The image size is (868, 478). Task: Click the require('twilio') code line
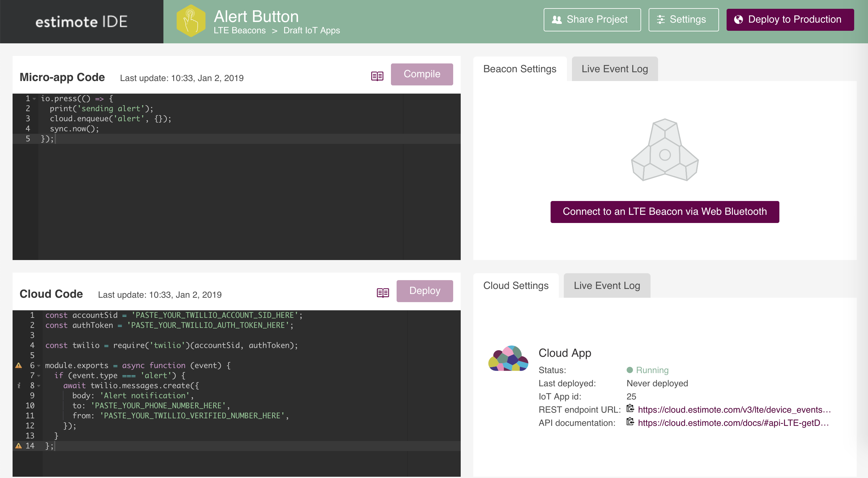coord(172,345)
